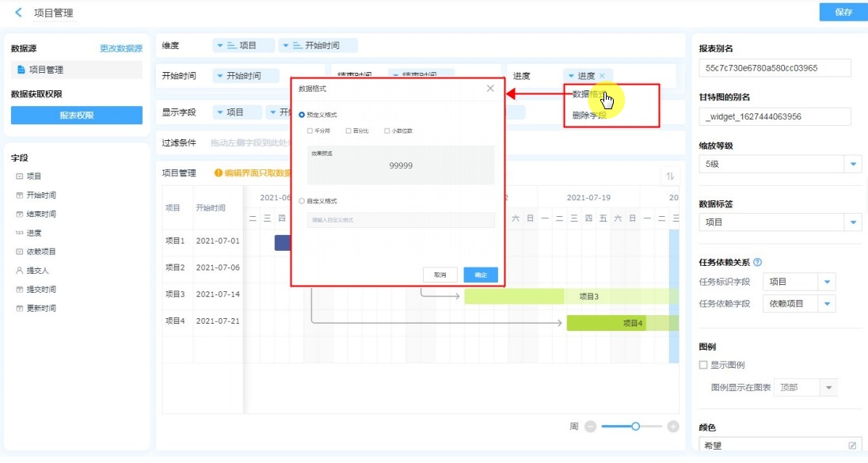
Task: Tick the 显示图例 checkbox
Action: pyautogui.click(x=703, y=365)
